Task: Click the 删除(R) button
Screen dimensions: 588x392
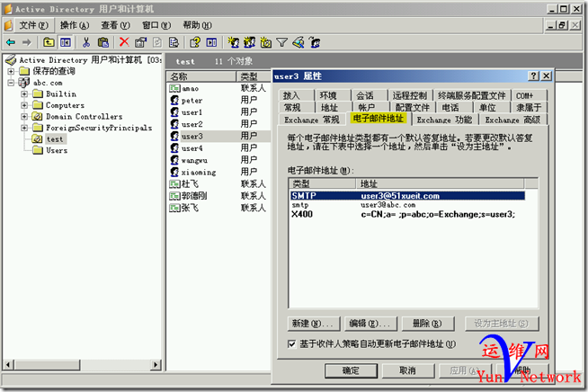Action: click(427, 324)
